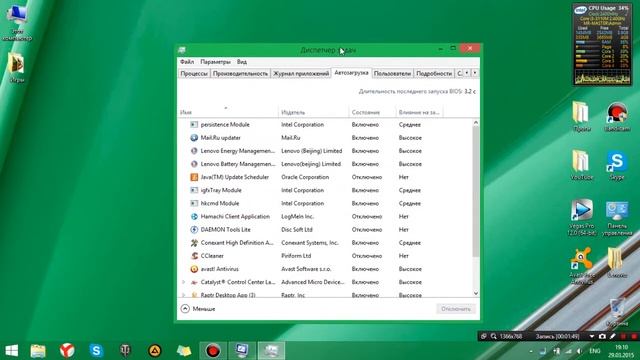Open the YouTube desktop folder
This screenshot has width=640, height=360.
click(x=582, y=165)
